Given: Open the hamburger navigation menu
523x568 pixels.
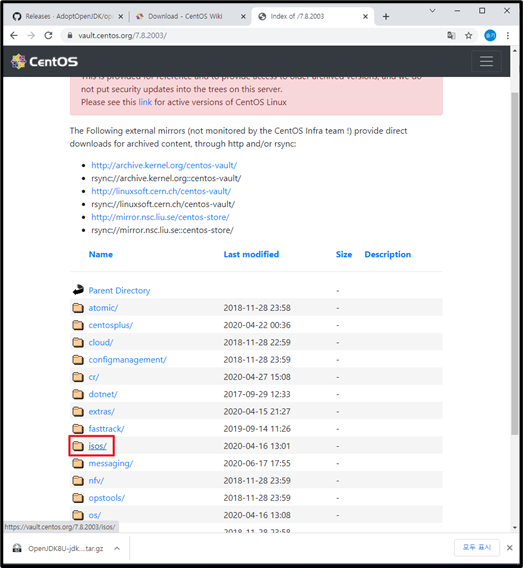Looking at the screenshot, I should point(486,61).
